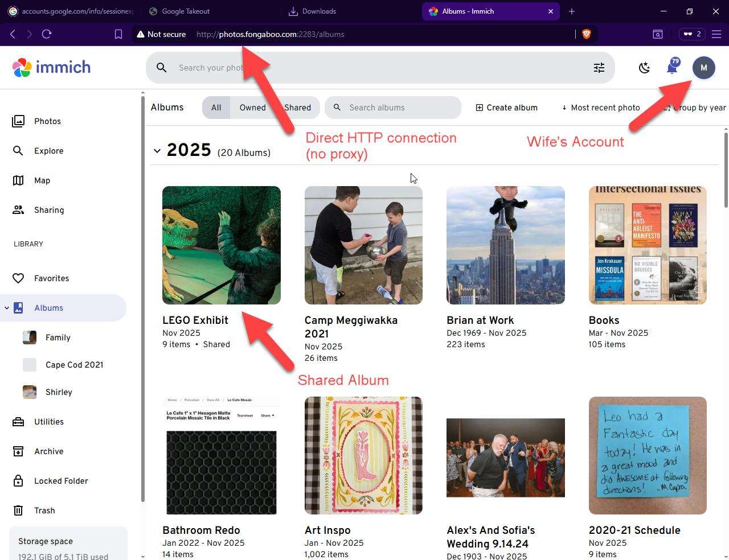Collapse the Albums sidebar tree
Viewport: 729px width, 560px height.
7,308
